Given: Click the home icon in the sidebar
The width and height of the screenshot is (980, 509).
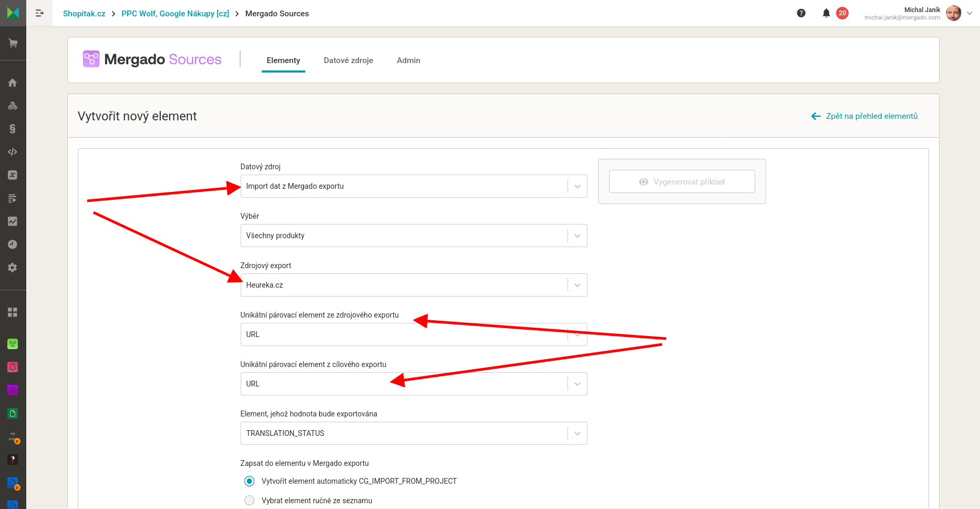Looking at the screenshot, I should (x=13, y=83).
